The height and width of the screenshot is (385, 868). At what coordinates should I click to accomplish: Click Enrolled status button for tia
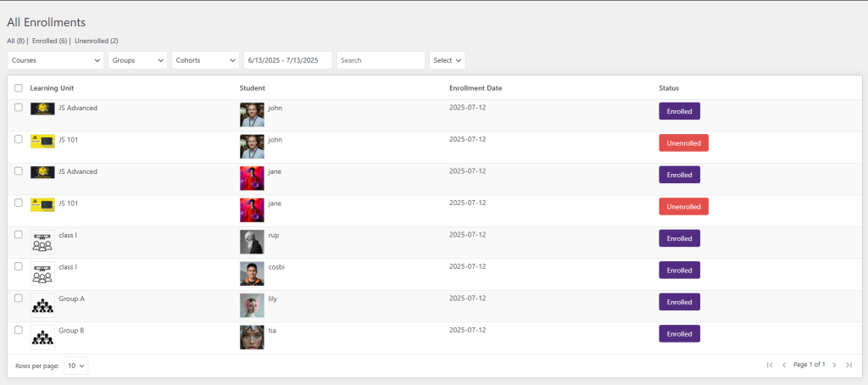[x=679, y=334]
